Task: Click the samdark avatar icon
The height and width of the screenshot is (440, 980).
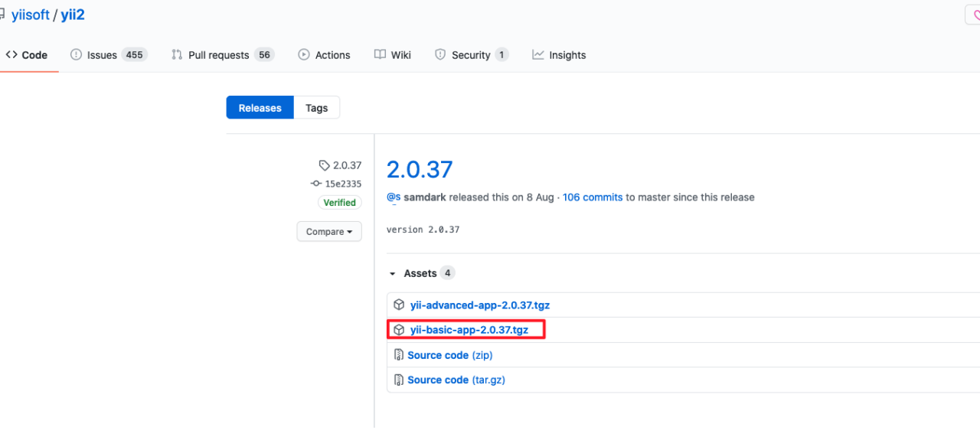Action: 394,197
